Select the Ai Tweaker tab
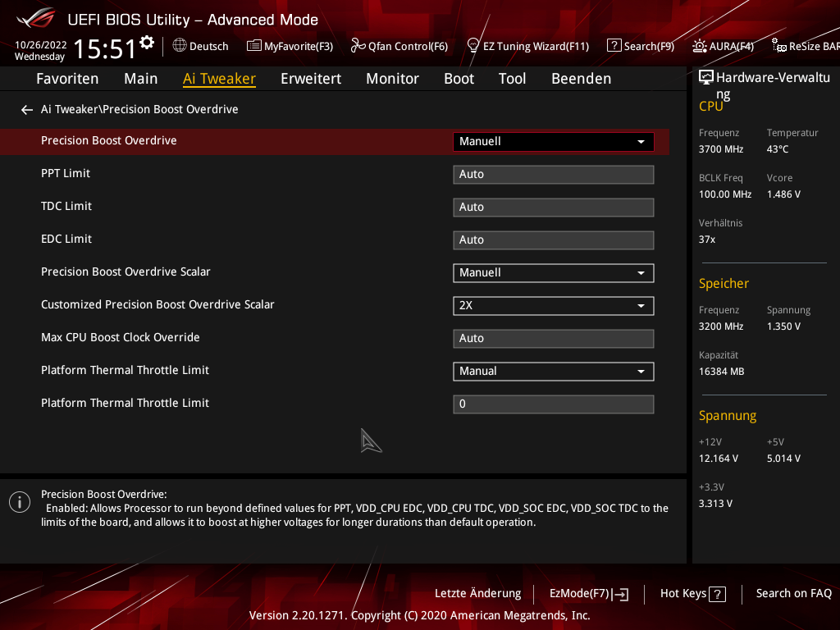 [219, 79]
